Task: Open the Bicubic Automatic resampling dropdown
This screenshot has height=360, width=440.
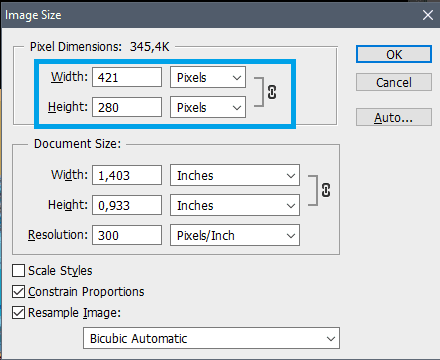Action: [212, 338]
